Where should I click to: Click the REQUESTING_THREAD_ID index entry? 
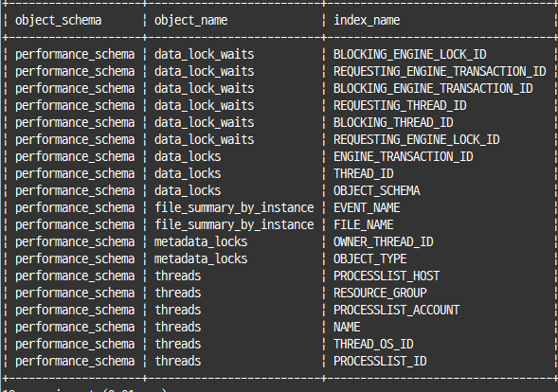tap(400, 106)
